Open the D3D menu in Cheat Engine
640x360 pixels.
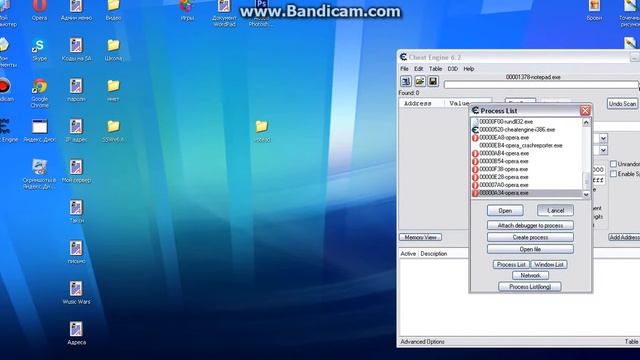452,69
